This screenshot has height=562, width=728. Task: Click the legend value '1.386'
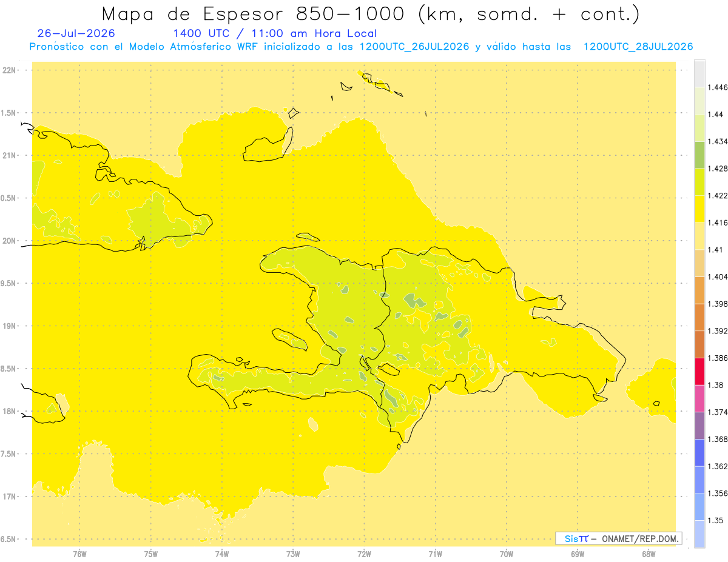point(719,358)
